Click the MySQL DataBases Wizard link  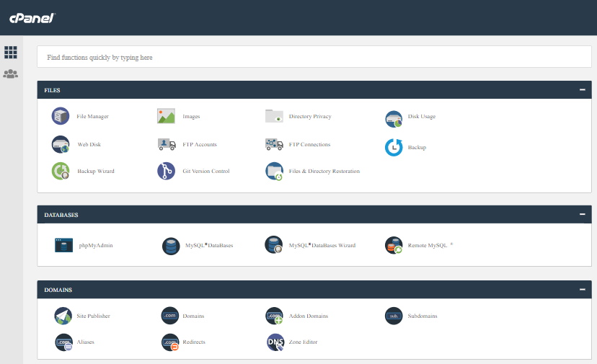322,246
